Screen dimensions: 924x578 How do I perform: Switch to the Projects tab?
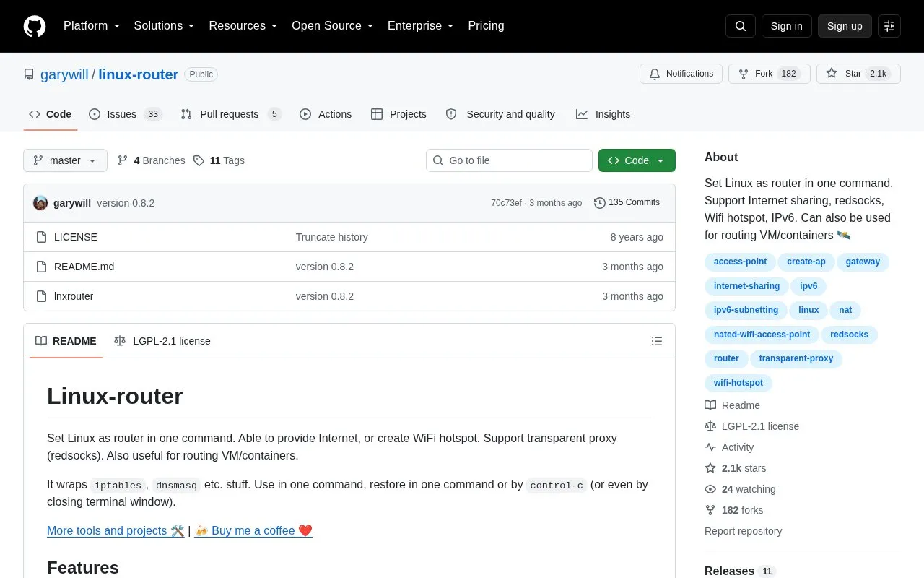click(398, 114)
